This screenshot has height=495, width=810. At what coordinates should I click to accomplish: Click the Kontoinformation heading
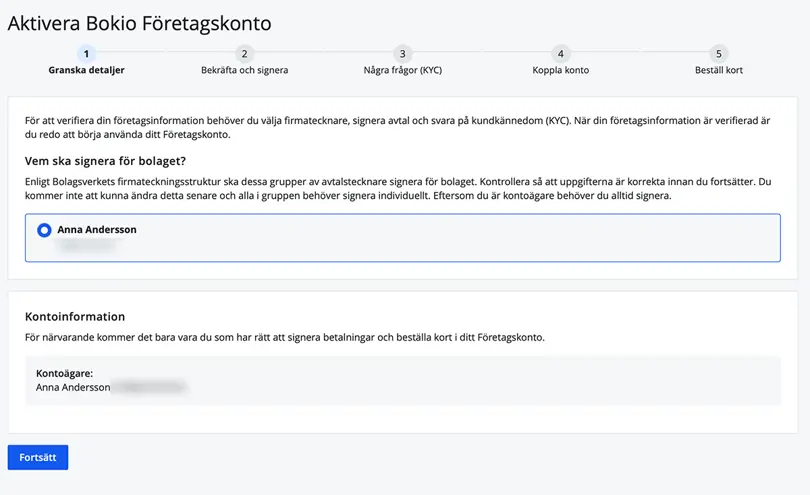75,317
